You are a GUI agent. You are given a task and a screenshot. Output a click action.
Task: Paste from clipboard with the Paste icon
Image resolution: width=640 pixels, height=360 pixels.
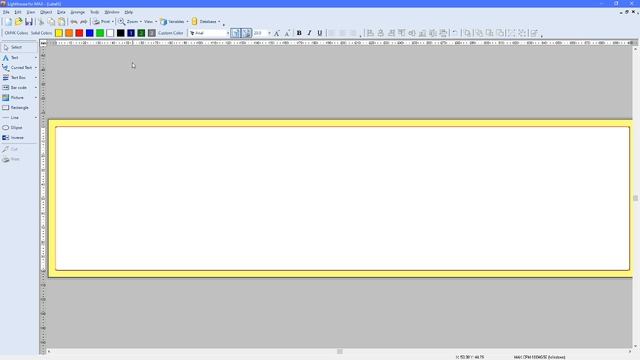coord(61,22)
